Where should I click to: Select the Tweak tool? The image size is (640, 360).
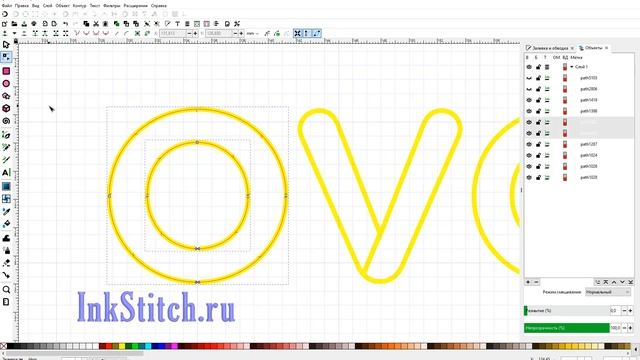(x=6, y=238)
